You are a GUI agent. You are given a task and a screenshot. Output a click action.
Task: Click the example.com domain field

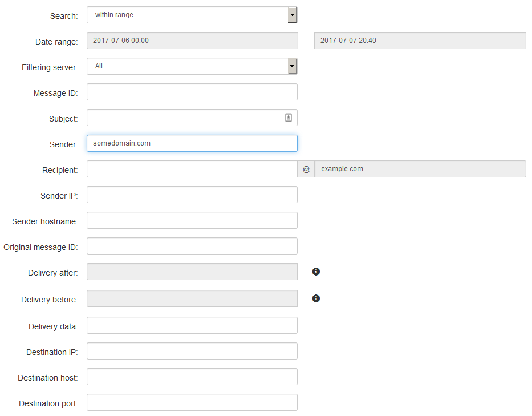(x=420, y=169)
